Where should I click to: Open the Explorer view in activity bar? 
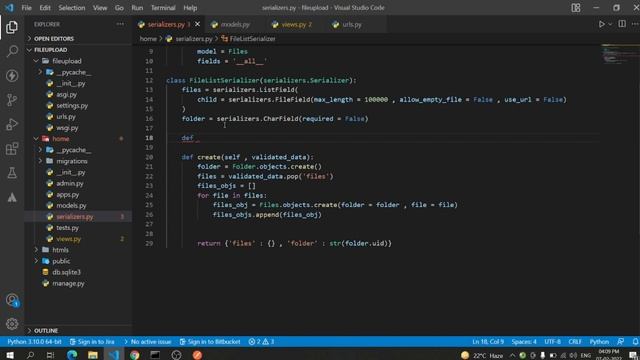(x=12, y=27)
